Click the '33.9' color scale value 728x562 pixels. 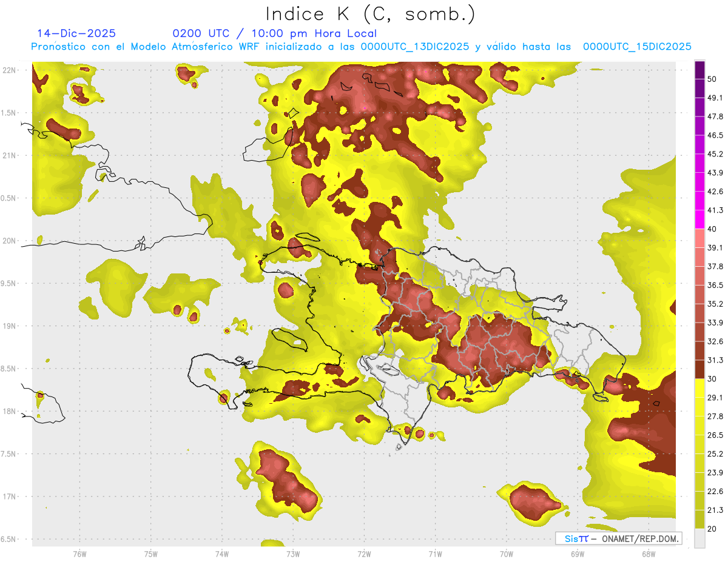point(715,323)
